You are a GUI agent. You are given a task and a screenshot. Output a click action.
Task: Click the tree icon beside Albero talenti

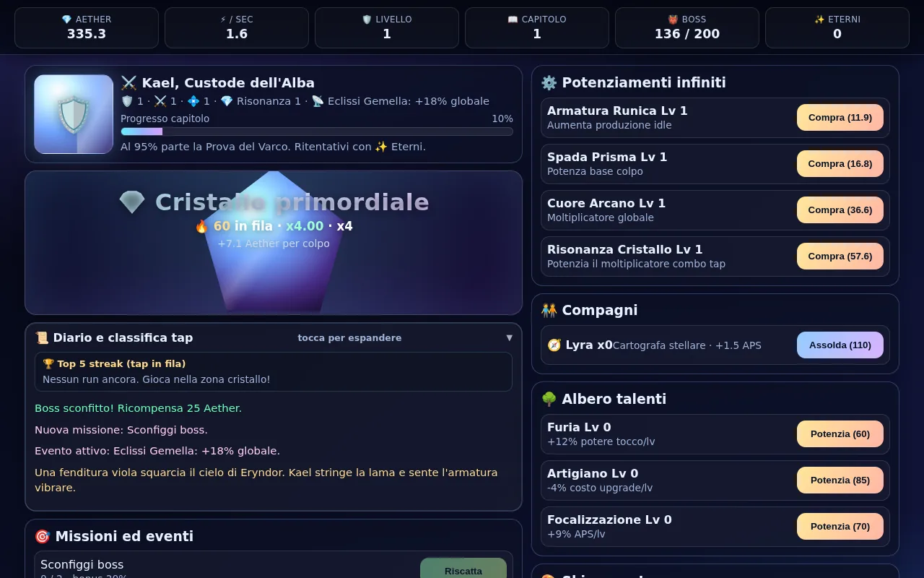point(549,399)
